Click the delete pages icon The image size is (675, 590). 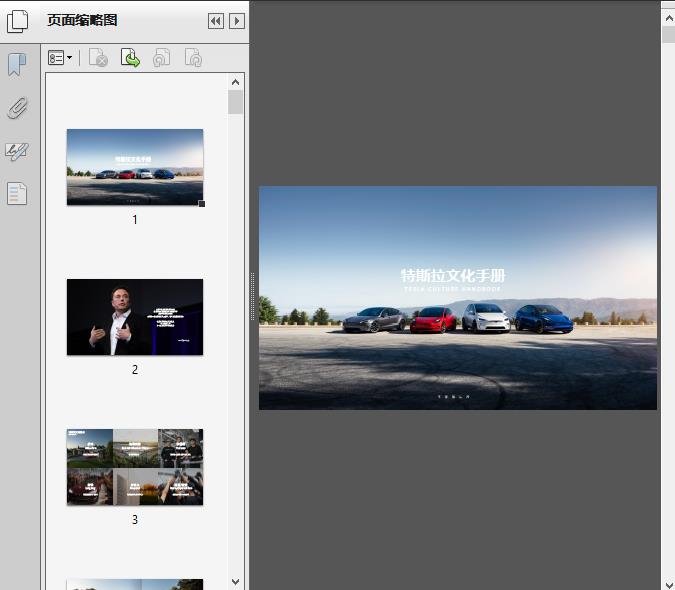tap(98, 59)
